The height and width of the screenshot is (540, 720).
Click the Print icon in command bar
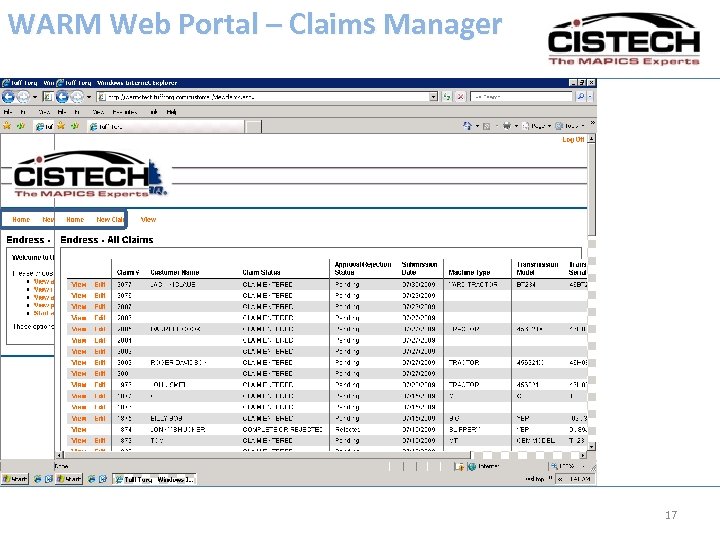pos(506,125)
